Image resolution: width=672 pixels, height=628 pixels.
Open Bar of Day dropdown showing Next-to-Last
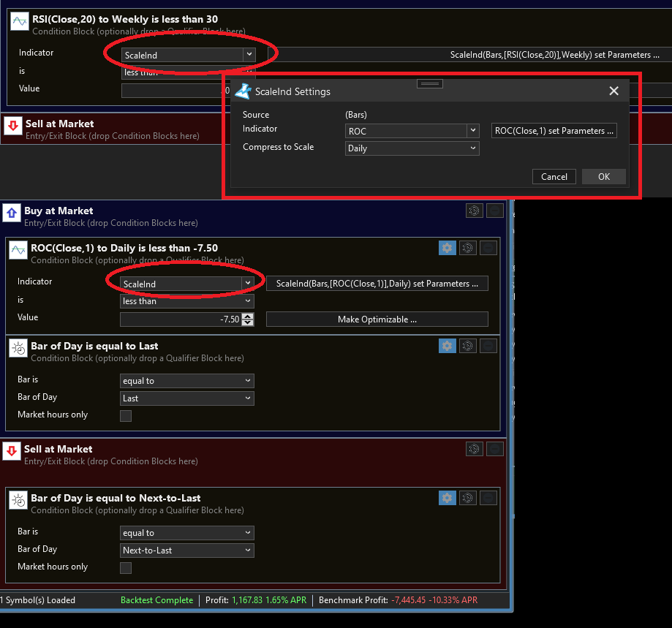tap(187, 551)
